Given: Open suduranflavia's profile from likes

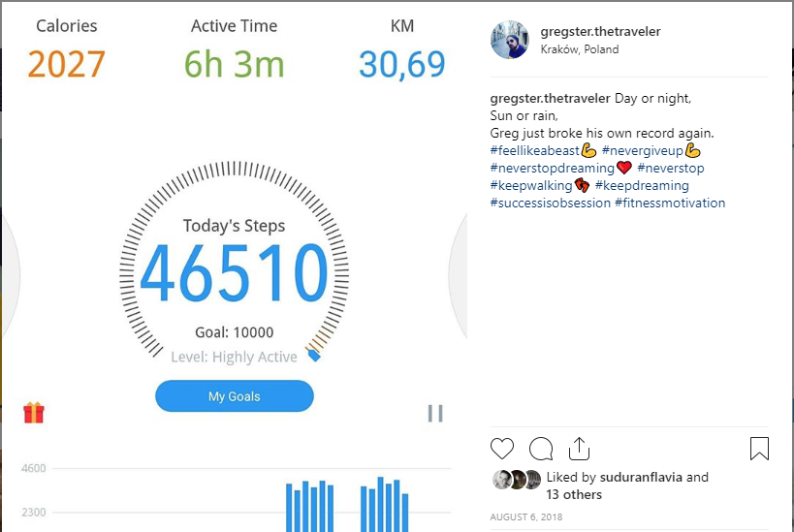Looking at the screenshot, I should (641, 477).
